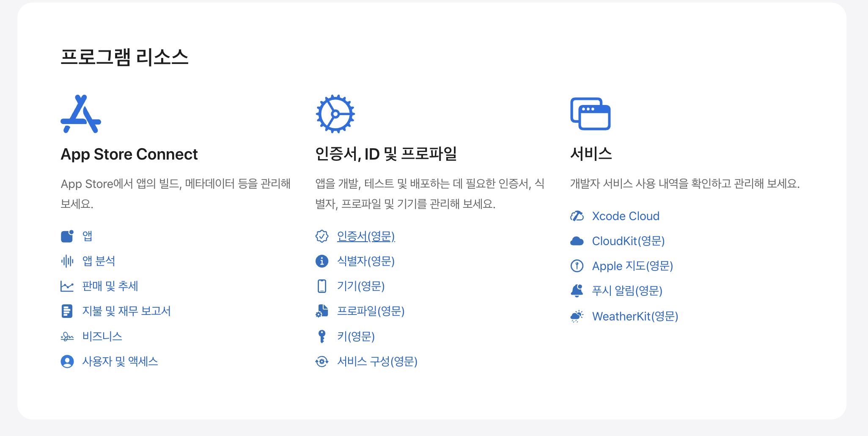The height and width of the screenshot is (436, 868).
Task: Click the file-gear icon beside 프로파일(영문)
Action: pos(322,311)
